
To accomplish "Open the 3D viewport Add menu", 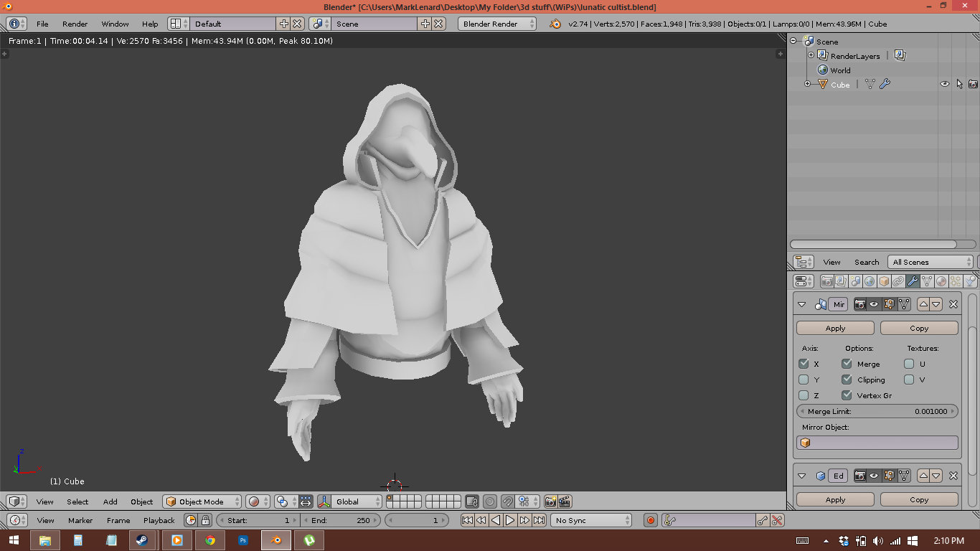I will 110,501.
